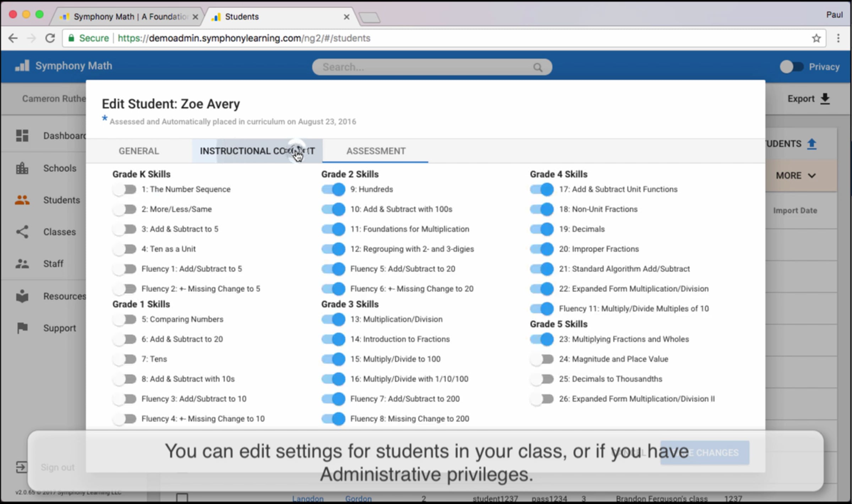This screenshot has width=852, height=504.
Task: Reload the page with the refresh icon
Action: [50, 38]
